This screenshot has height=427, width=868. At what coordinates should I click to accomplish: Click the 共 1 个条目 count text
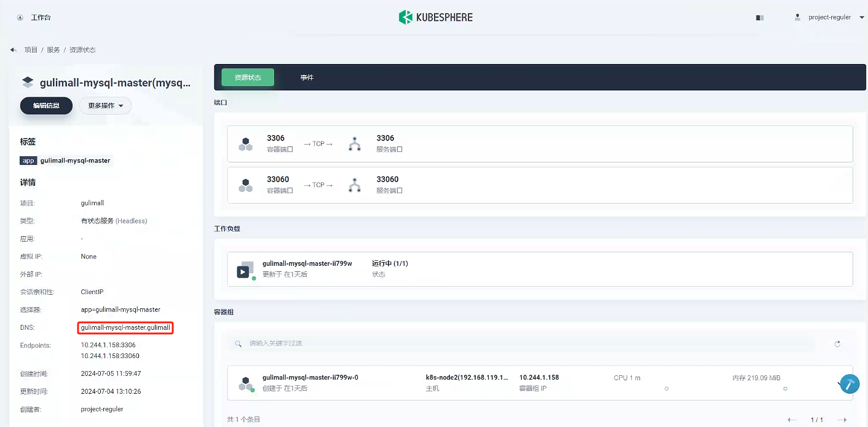point(243,420)
